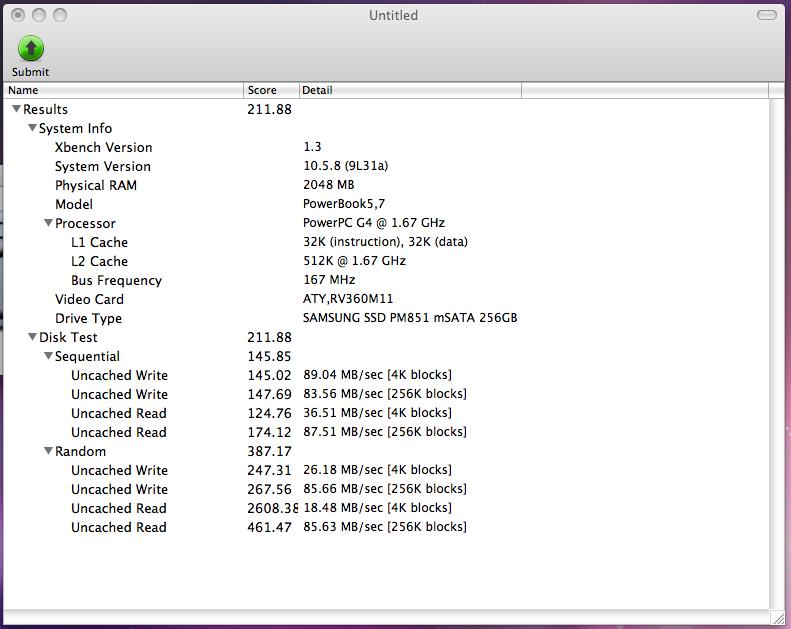Collapse the Processor disclosure triangle
The image size is (791, 629).
pyautogui.click(x=48, y=223)
